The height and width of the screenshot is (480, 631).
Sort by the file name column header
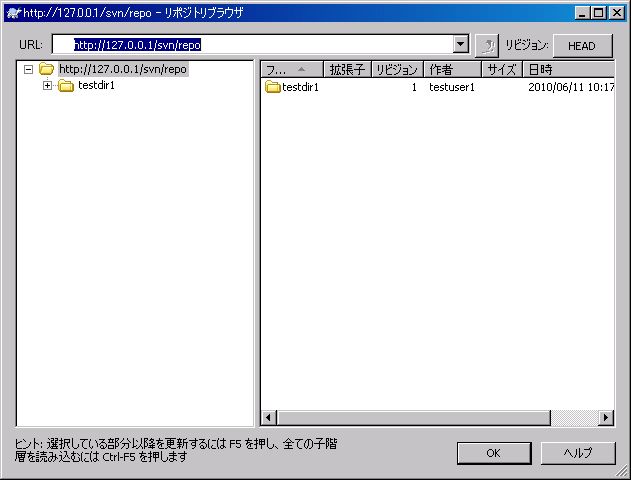point(292,70)
